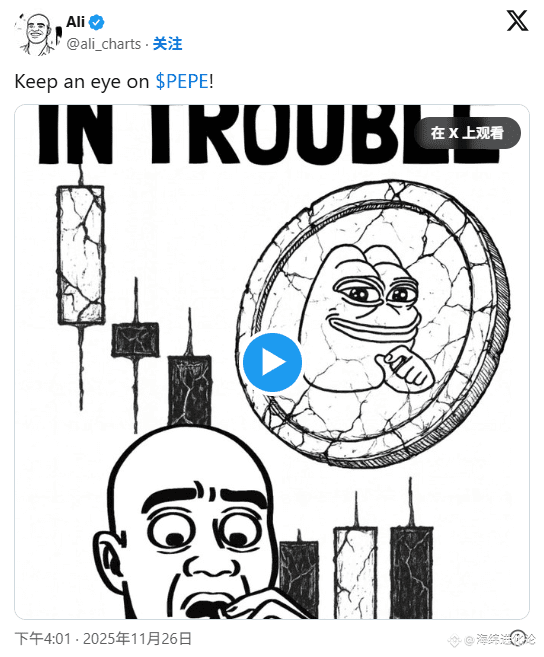The image size is (544, 657).
Task: Click the black candlestick at the video's right edge
Action: [x=412, y=572]
